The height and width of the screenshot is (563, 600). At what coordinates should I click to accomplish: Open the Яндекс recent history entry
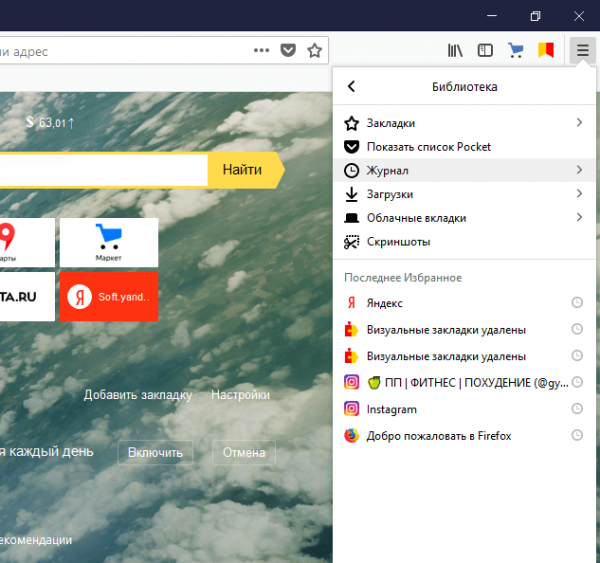tap(464, 303)
